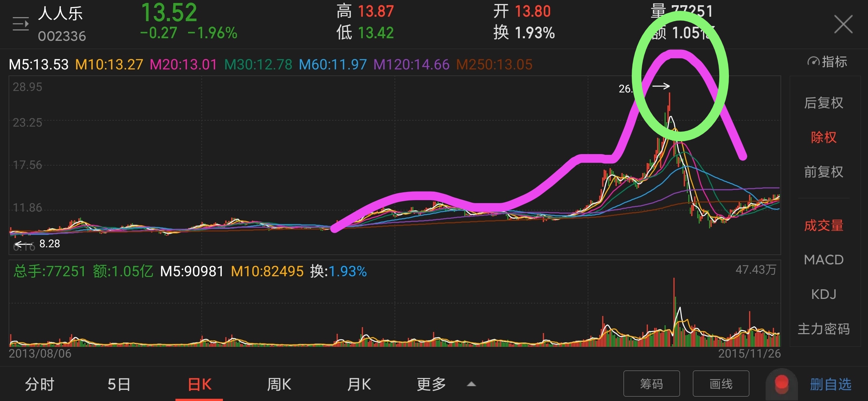Tap the volume M10:82495 label
Viewport: 868px width, 401px height.
tap(267, 271)
